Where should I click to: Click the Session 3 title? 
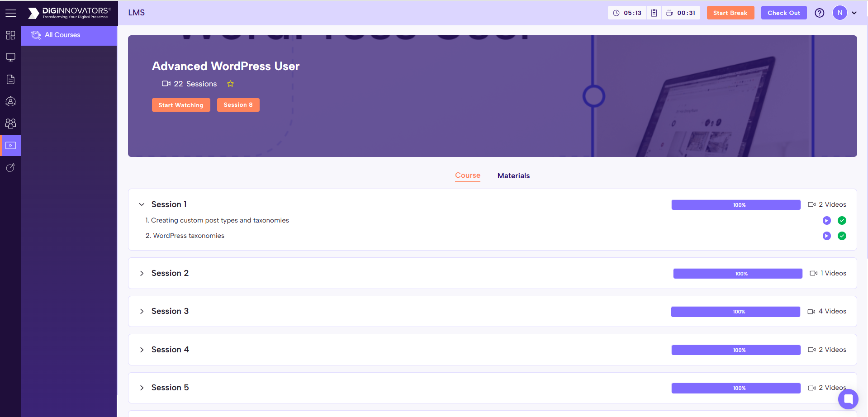click(x=170, y=311)
